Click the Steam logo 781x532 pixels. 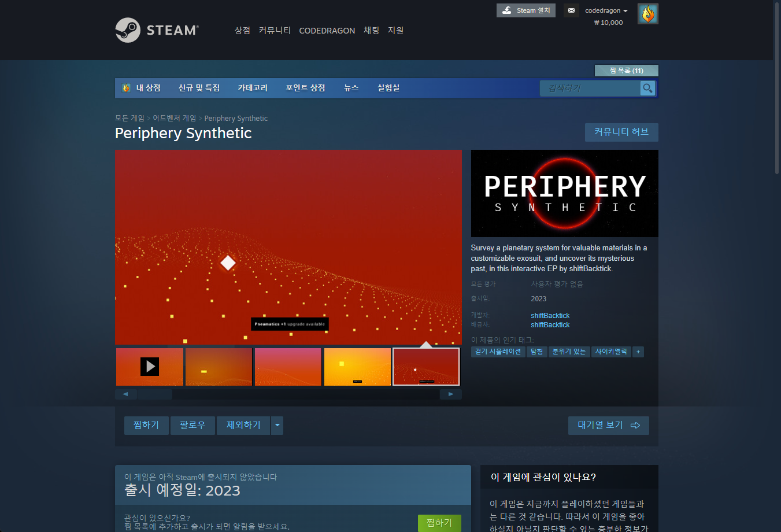tap(157, 30)
